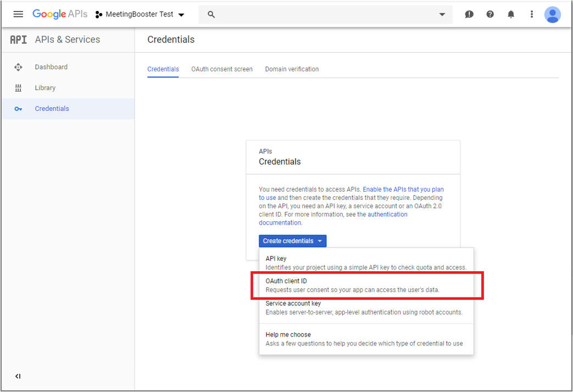The image size is (573, 392).
Task: Send feedback via the feedback icon
Action: pyautogui.click(x=469, y=14)
